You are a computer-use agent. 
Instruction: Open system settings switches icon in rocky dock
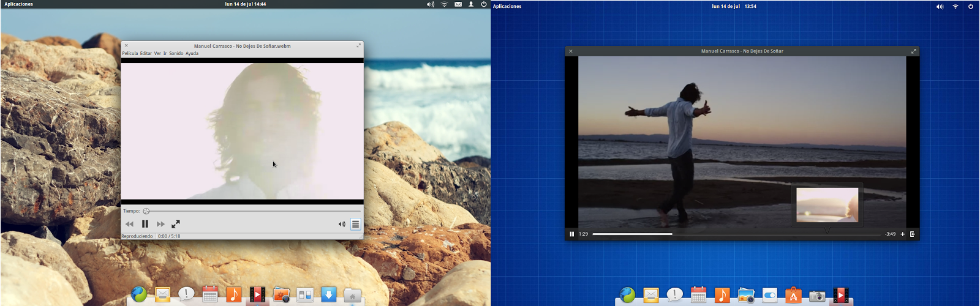pos(305,295)
